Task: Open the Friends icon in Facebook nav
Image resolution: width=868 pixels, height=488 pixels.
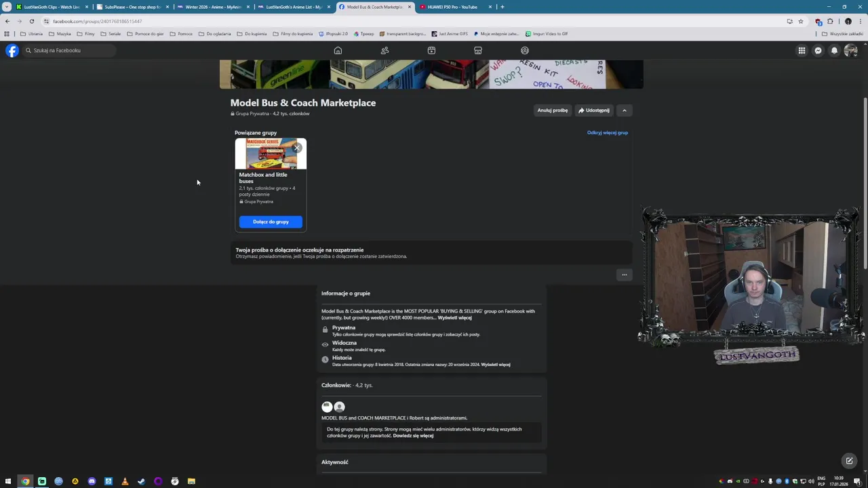Action: pyautogui.click(x=384, y=50)
